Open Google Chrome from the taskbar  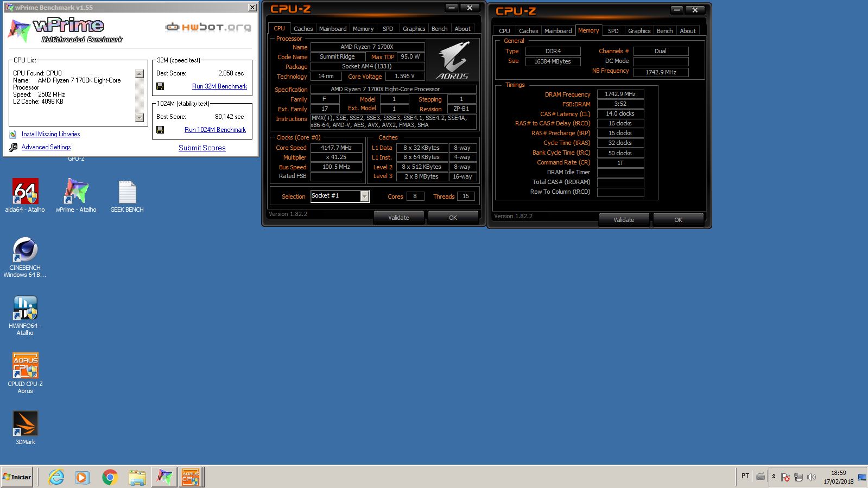110,477
